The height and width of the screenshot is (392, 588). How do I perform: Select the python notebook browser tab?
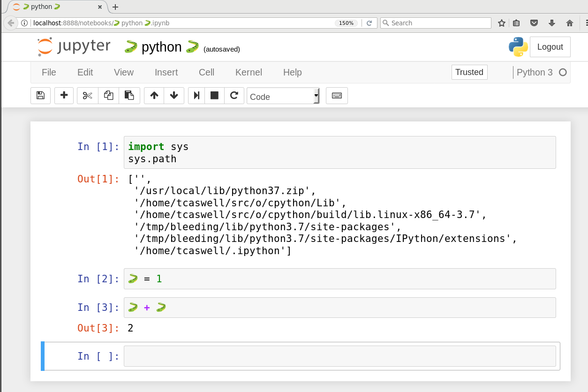point(55,7)
